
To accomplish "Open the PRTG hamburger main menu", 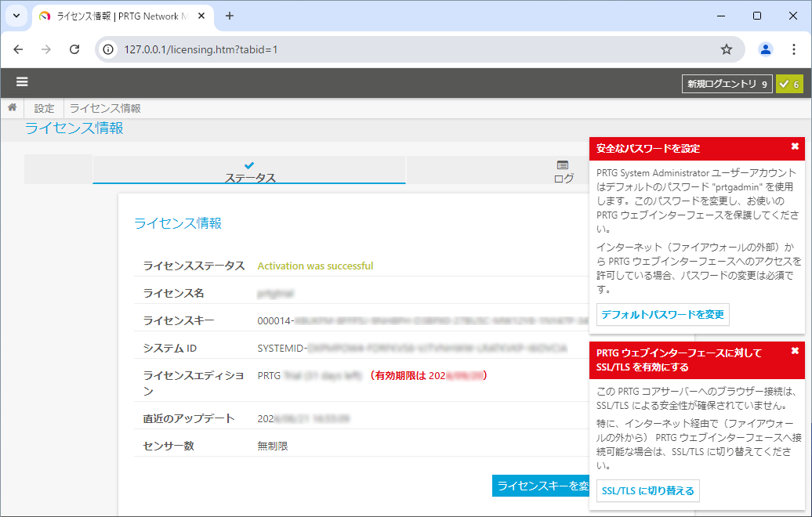I will [x=22, y=81].
